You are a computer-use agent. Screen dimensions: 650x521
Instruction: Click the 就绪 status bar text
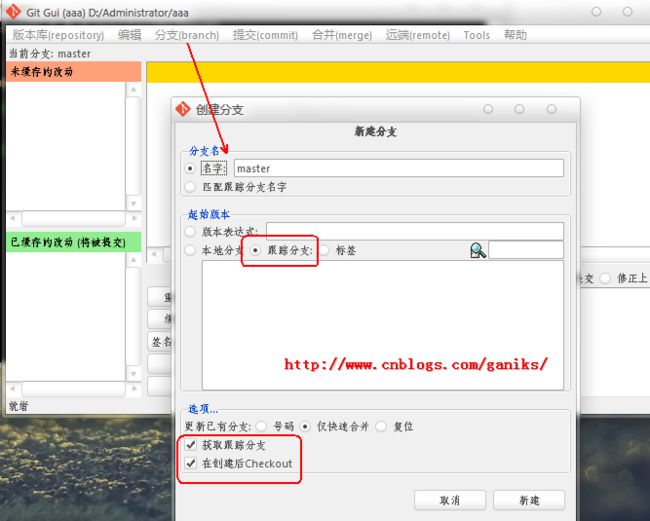point(18,406)
